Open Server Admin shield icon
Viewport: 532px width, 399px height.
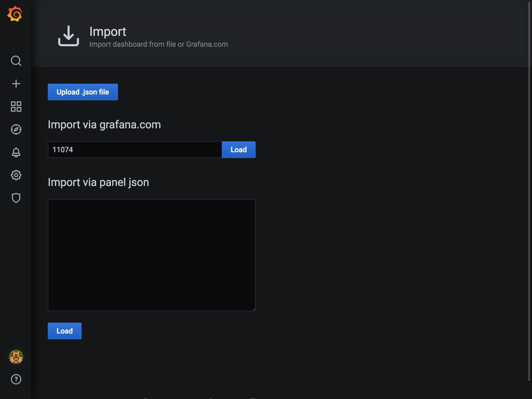pyautogui.click(x=16, y=198)
